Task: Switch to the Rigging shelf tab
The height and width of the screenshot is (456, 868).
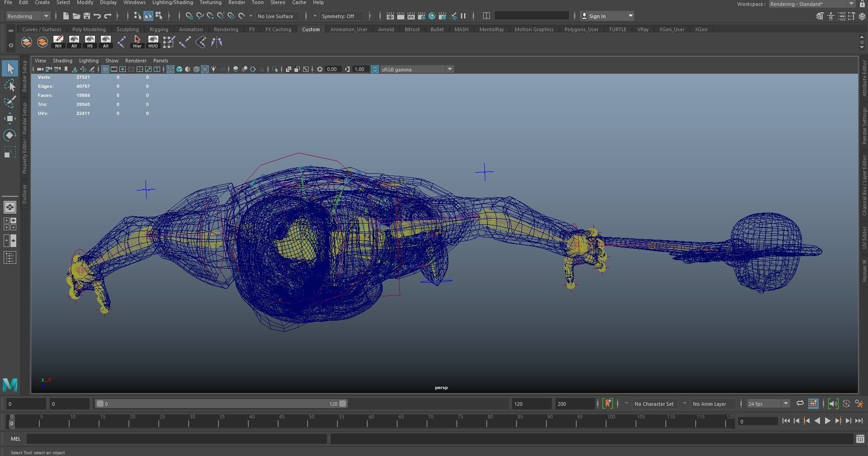Action: tap(159, 29)
